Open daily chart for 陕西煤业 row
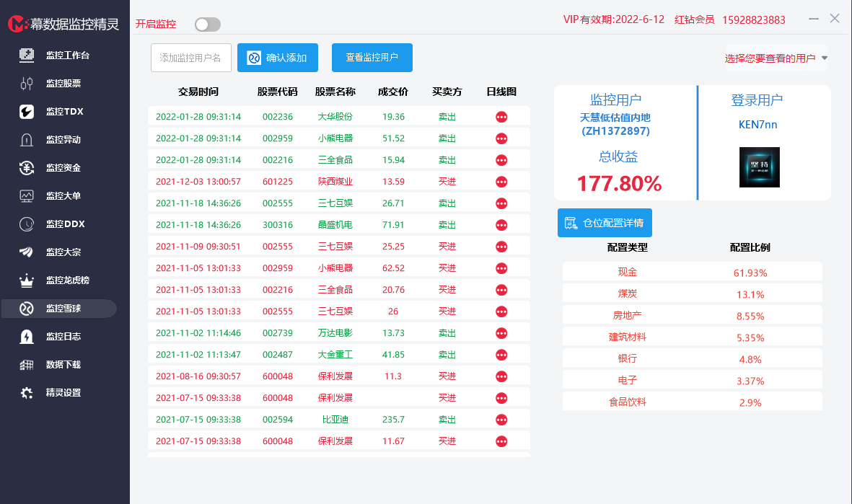The height and width of the screenshot is (504, 852). [x=501, y=182]
